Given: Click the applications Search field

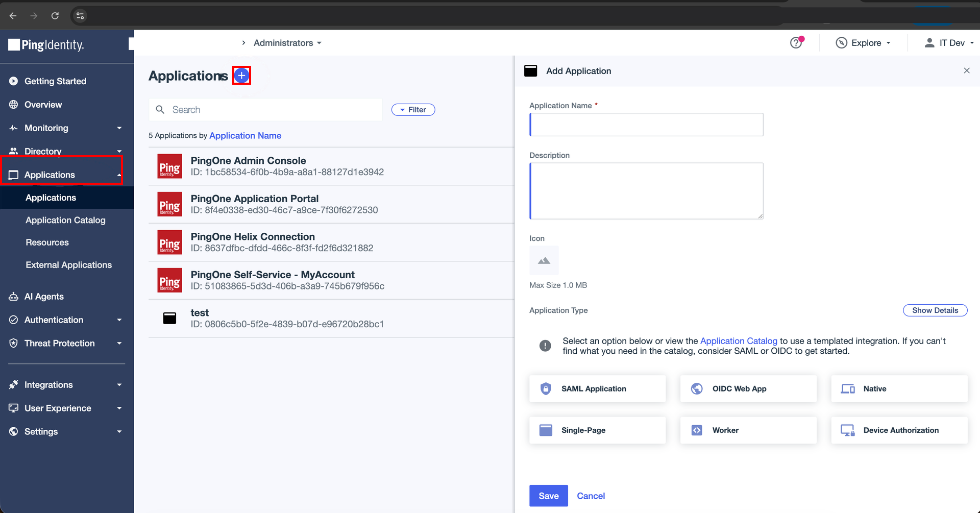Looking at the screenshot, I should click(x=265, y=110).
